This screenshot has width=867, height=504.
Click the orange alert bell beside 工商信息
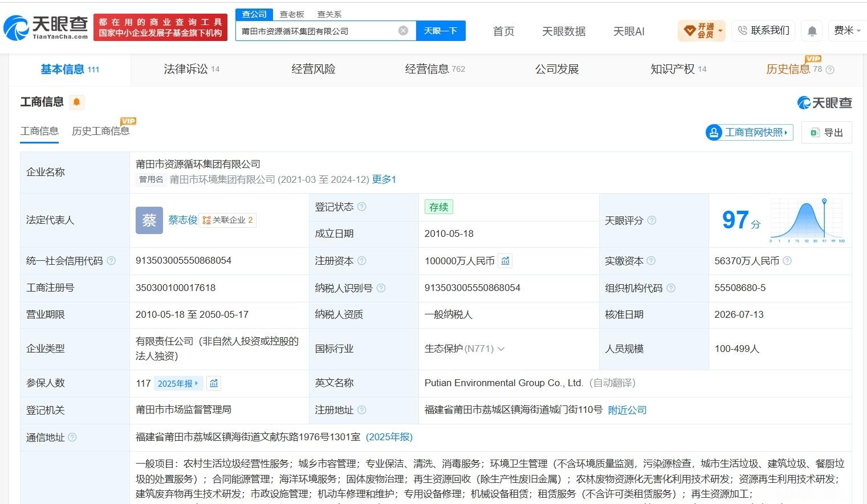[76, 102]
